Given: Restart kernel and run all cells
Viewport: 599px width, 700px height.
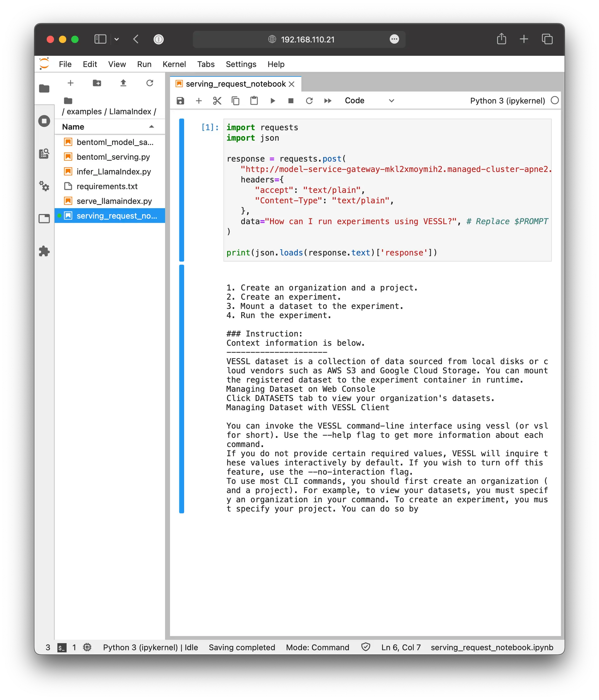Looking at the screenshot, I should 328,101.
